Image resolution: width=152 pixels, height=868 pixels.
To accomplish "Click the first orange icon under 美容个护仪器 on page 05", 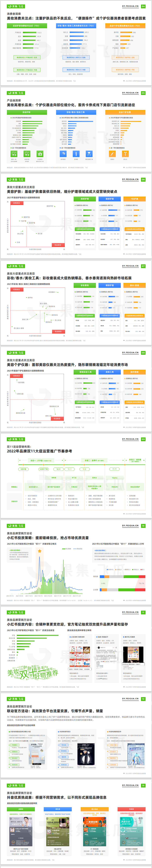I will pyautogui.click(x=112, y=154).
